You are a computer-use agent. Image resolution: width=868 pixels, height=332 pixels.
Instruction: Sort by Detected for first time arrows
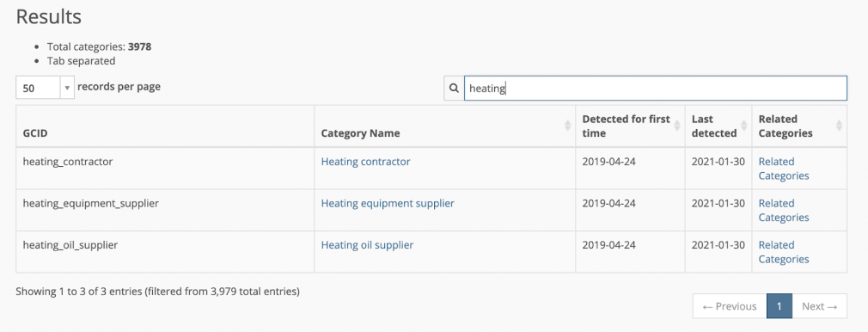(677, 126)
